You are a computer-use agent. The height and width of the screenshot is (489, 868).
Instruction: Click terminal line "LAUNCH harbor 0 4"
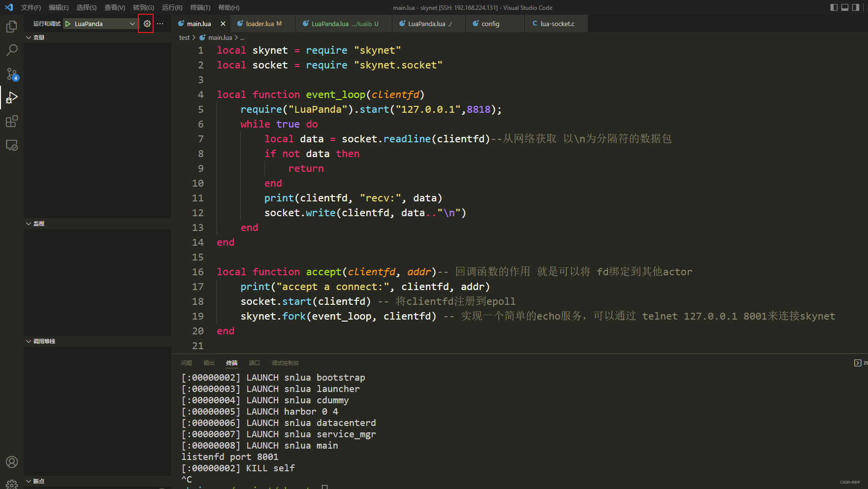[292, 412]
